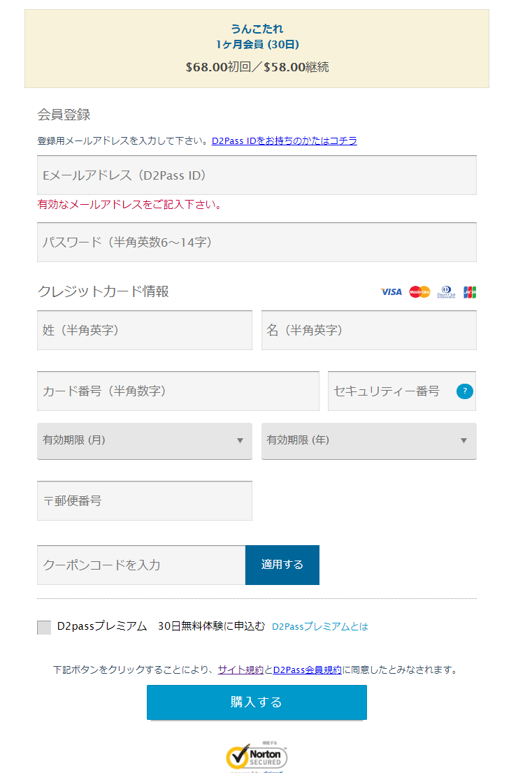Screen dimensions: 532x773
Task: Open the expiration month dropdown
Action: pos(145,441)
